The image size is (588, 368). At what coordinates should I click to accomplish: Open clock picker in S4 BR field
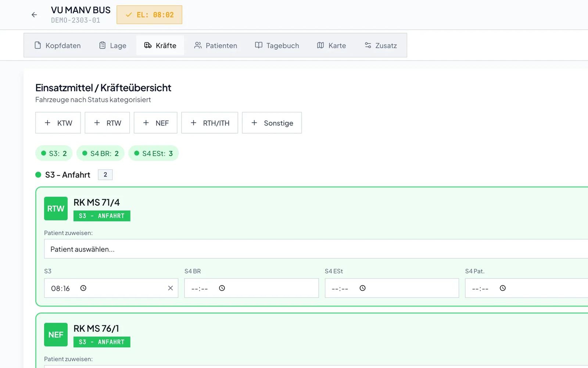point(222,288)
